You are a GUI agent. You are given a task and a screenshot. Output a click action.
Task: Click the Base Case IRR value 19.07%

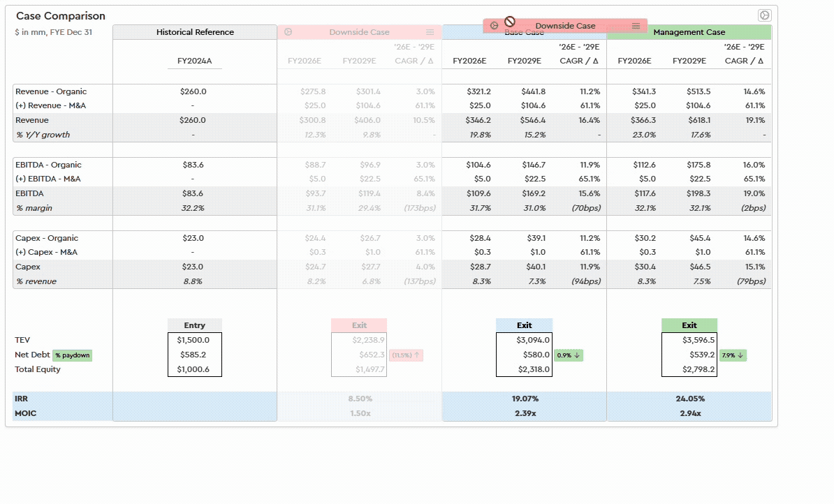pos(524,399)
